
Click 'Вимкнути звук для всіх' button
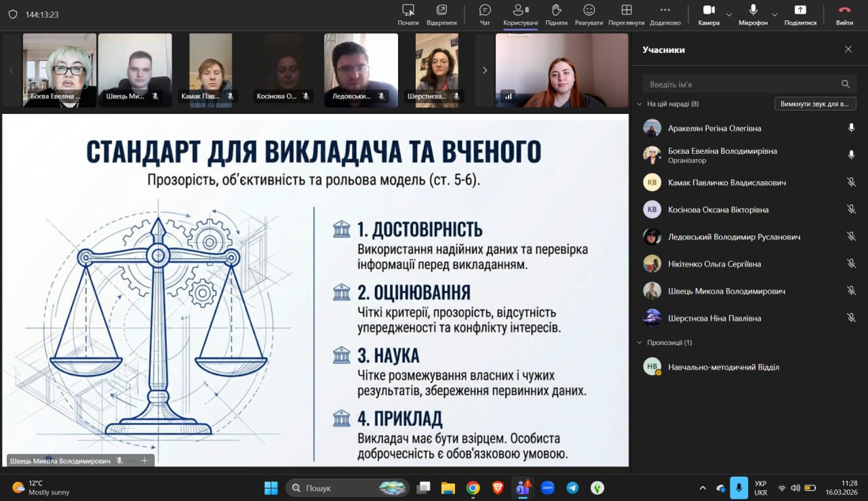pyautogui.click(x=814, y=104)
